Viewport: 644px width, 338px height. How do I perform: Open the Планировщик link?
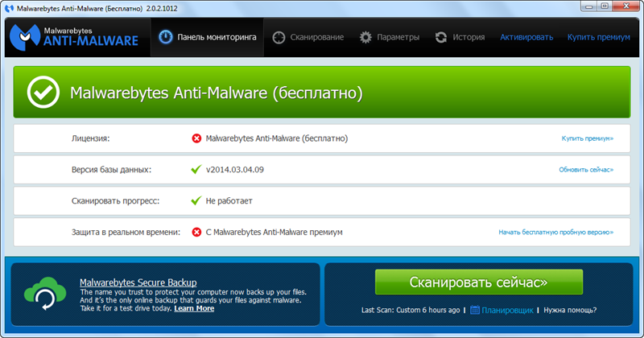point(507,310)
